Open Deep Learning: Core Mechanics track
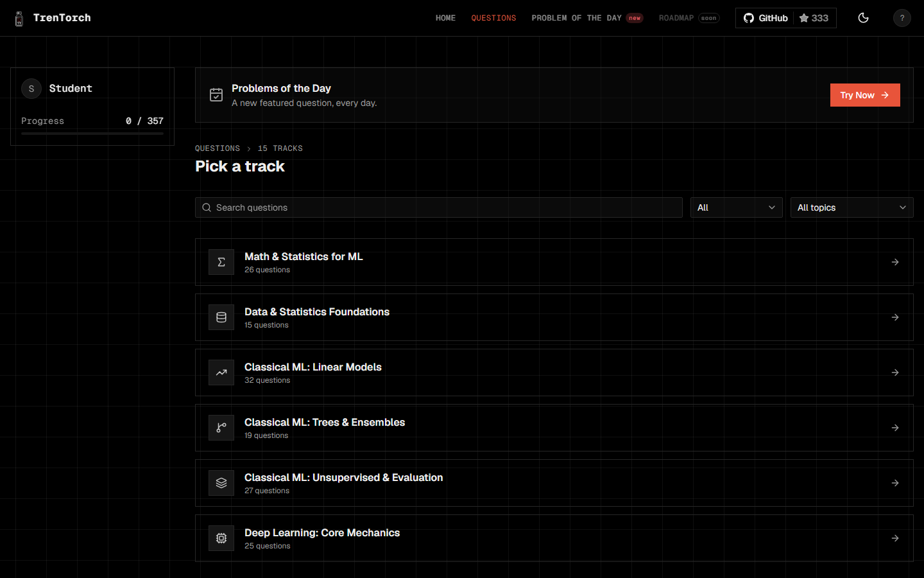This screenshot has height=578, width=924. click(x=554, y=538)
